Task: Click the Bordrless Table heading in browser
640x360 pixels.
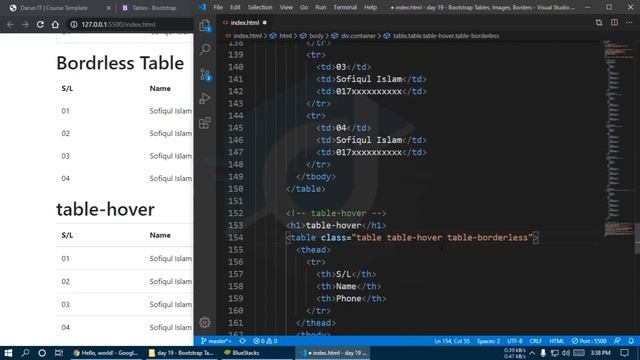Action: 120,63
